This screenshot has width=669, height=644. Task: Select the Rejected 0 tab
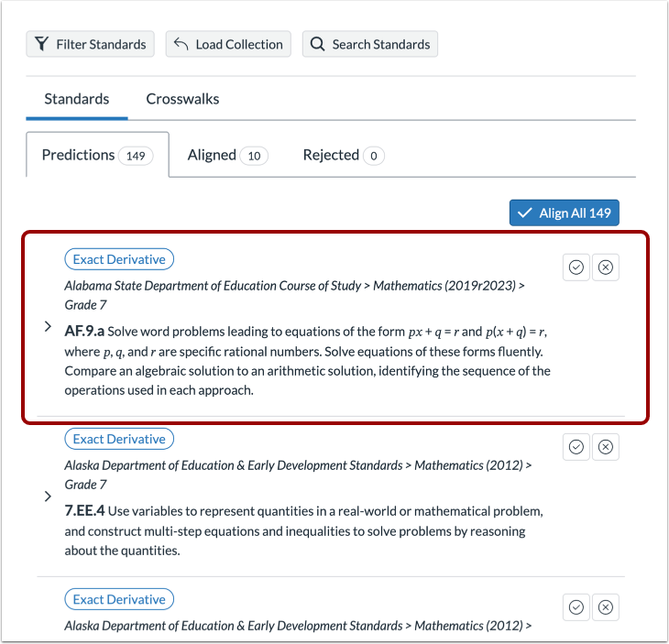[344, 155]
